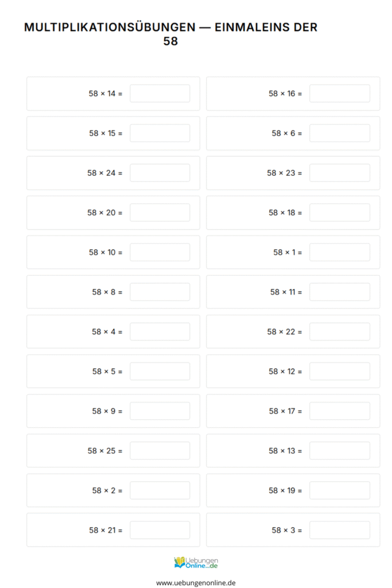Click the answer box for 58 × 24

coord(160,173)
